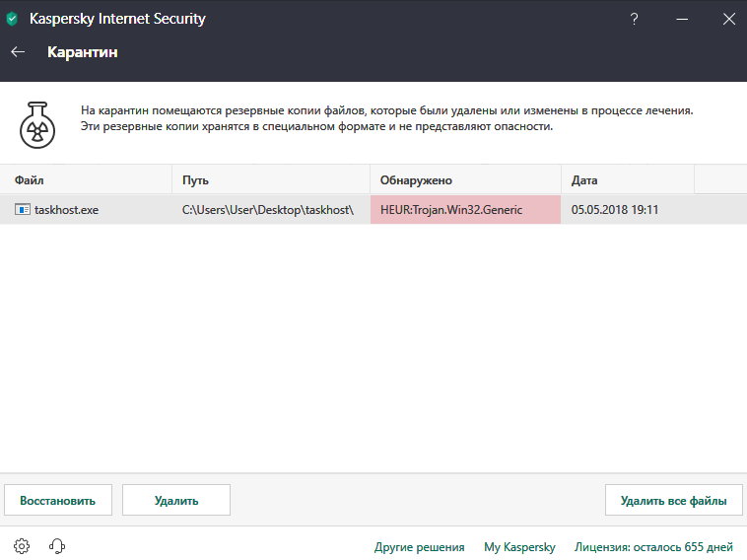The height and width of the screenshot is (560, 747).
Task: Open settings with the gear icon
Action: click(22, 545)
